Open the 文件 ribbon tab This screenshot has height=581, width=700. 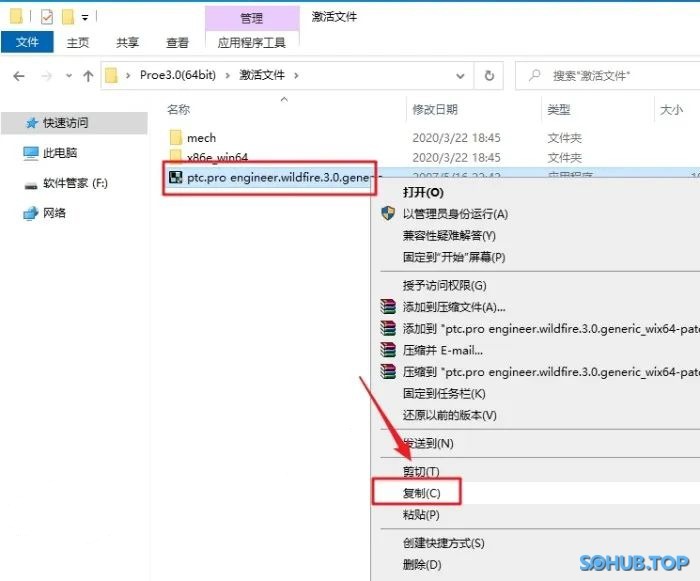27,42
